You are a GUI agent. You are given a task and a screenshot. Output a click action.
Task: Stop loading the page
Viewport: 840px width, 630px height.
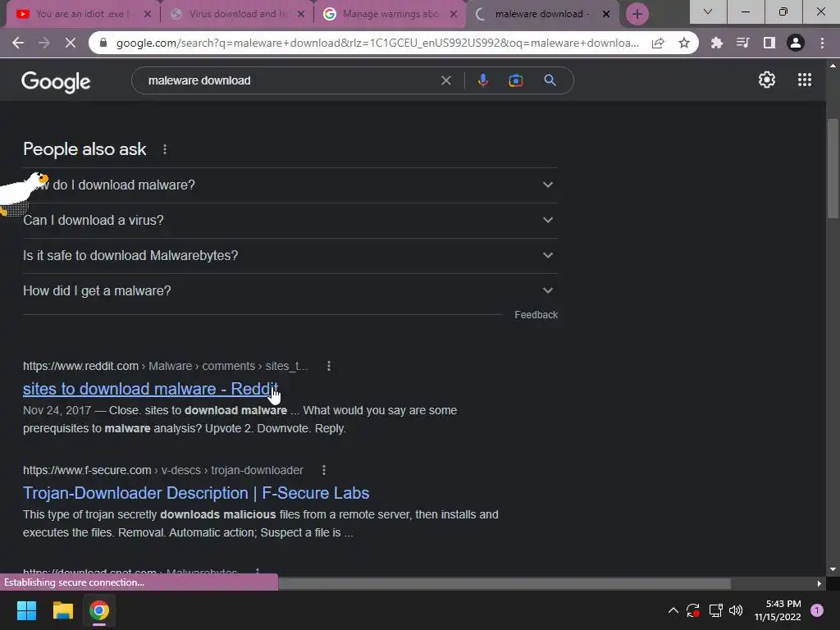click(71, 43)
